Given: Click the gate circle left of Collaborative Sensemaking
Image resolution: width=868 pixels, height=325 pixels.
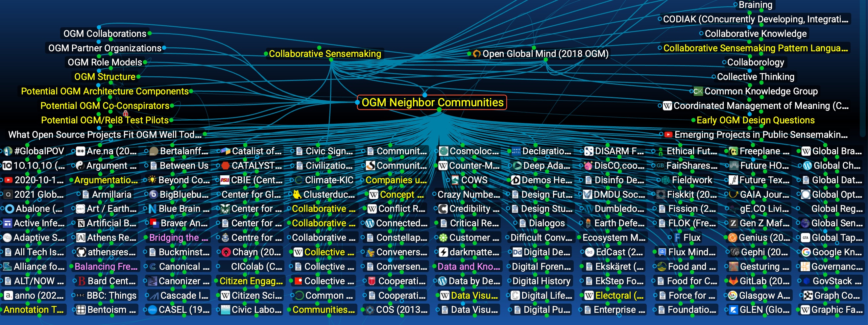Looking at the screenshot, I should [266, 54].
